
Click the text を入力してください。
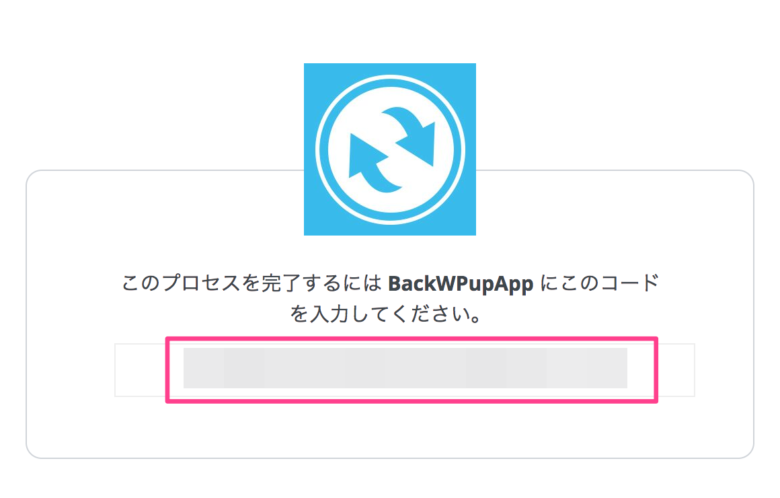click(386, 314)
